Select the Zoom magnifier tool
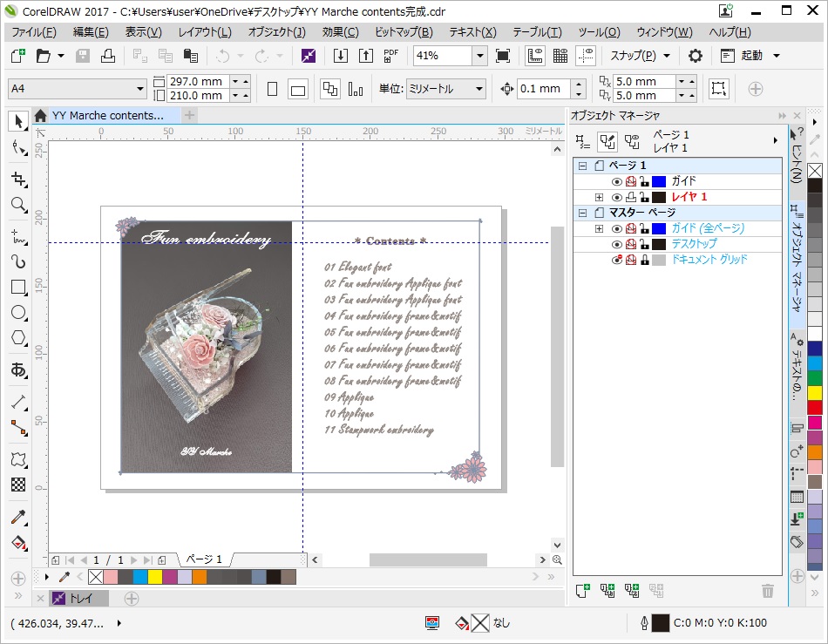This screenshot has height=644, width=828. [18, 205]
